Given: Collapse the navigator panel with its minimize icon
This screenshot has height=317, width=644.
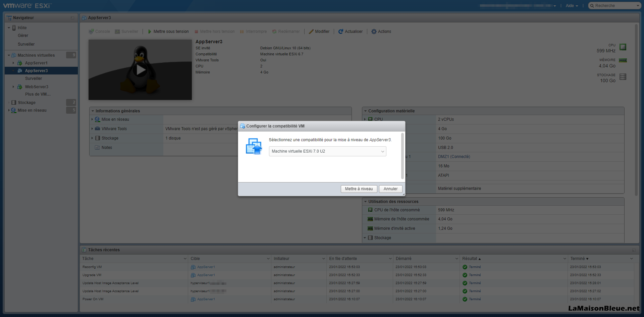Looking at the screenshot, I should 72,18.
